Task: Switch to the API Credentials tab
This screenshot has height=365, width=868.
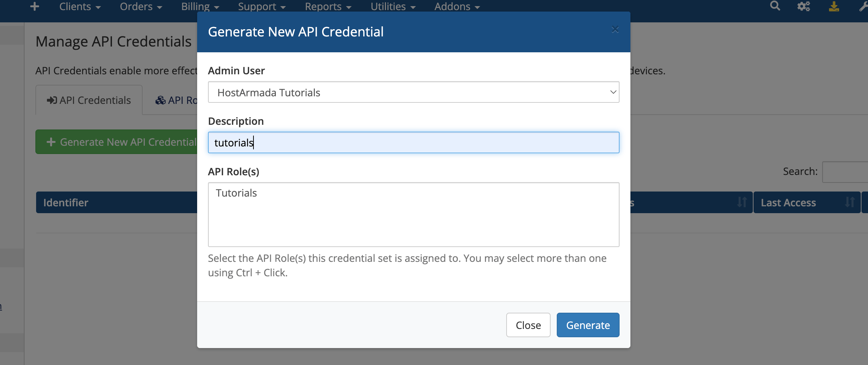Action: [89, 100]
